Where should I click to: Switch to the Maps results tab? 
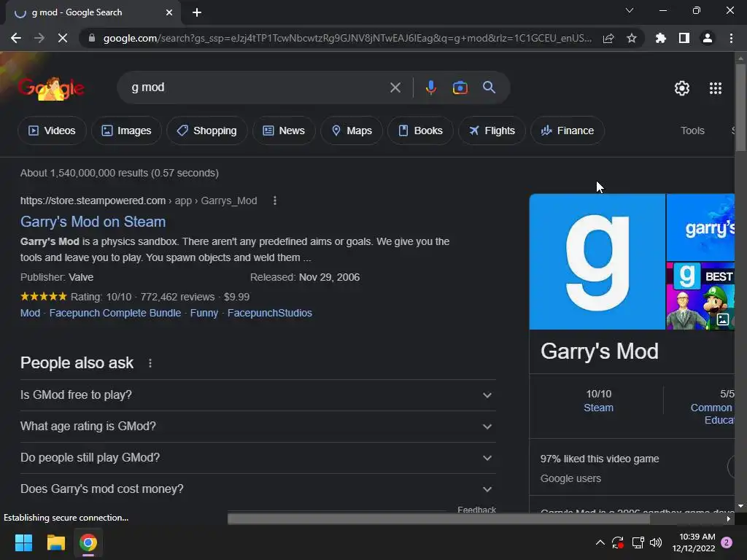352,131
